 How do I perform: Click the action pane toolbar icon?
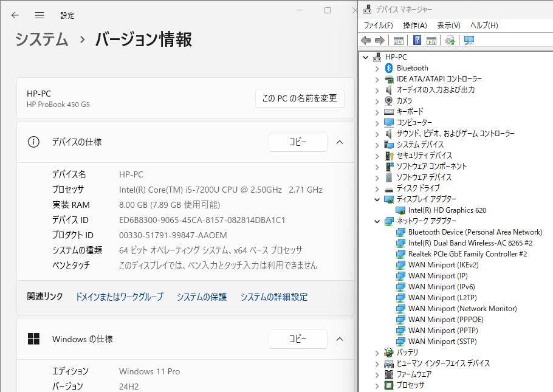point(431,41)
